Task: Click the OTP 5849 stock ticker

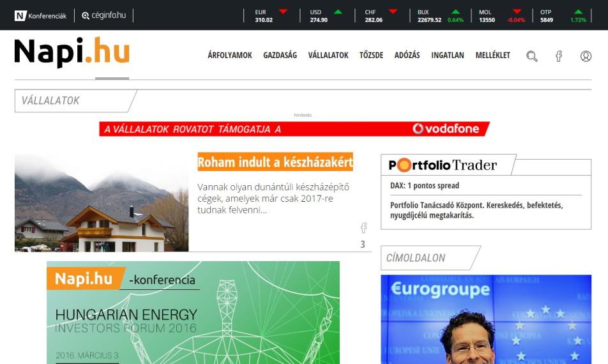Action: [x=563, y=16]
